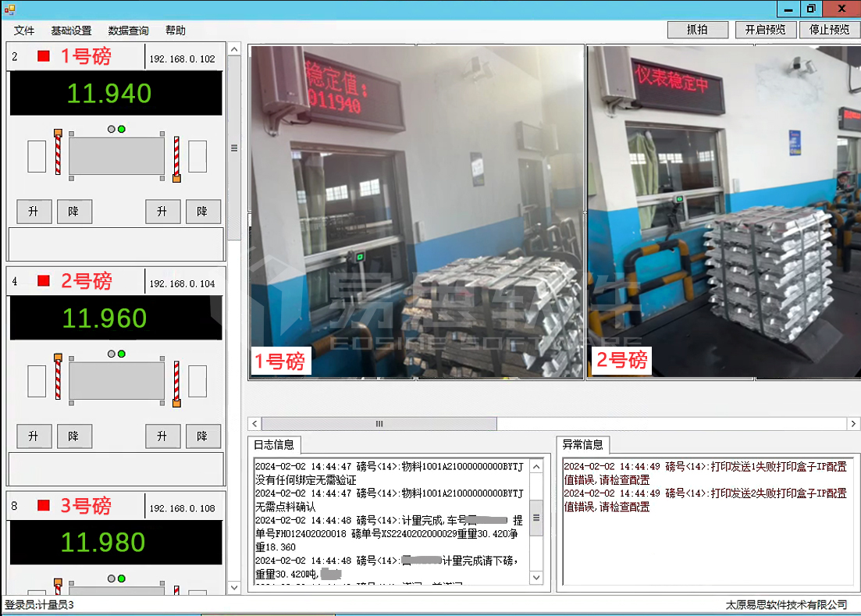The height and width of the screenshot is (616, 861).
Task: Toggle the red status square of 2号磅
Action: click(44, 281)
